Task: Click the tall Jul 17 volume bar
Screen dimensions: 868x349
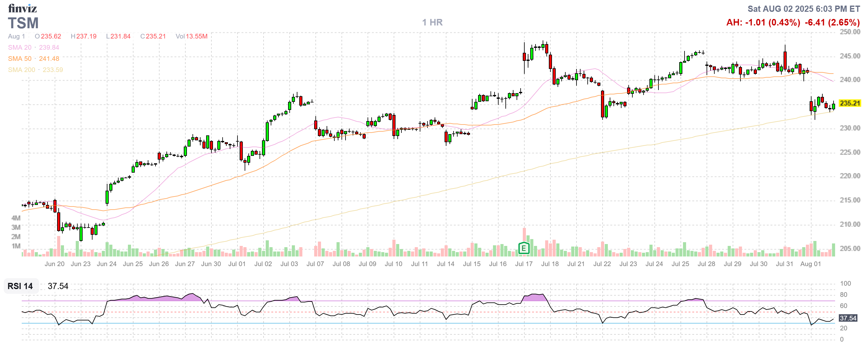Action: click(524, 235)
